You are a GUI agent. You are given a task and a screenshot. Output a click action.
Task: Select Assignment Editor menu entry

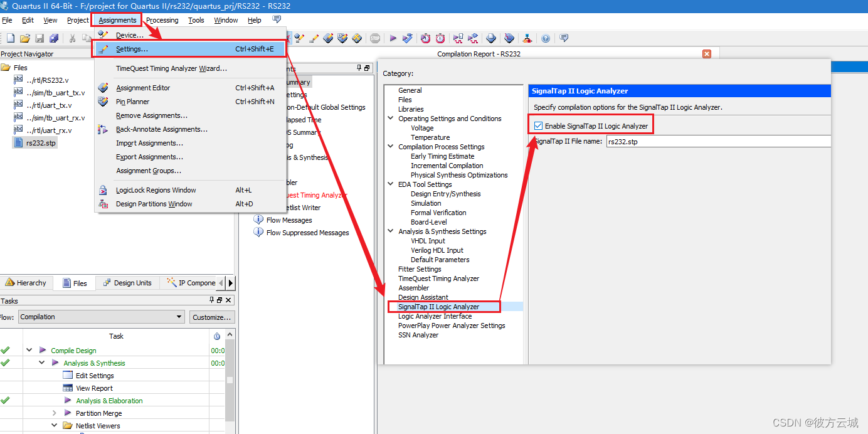click(x=190, y=88)
